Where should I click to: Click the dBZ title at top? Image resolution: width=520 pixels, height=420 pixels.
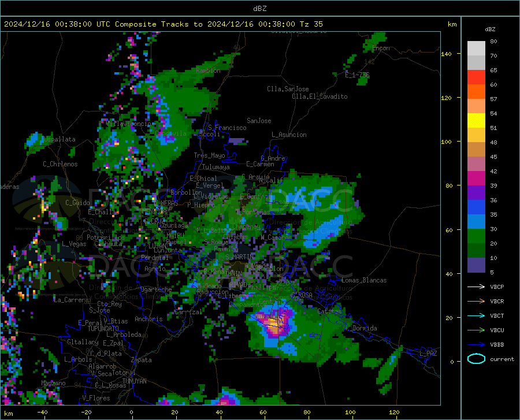coord(259,9)
